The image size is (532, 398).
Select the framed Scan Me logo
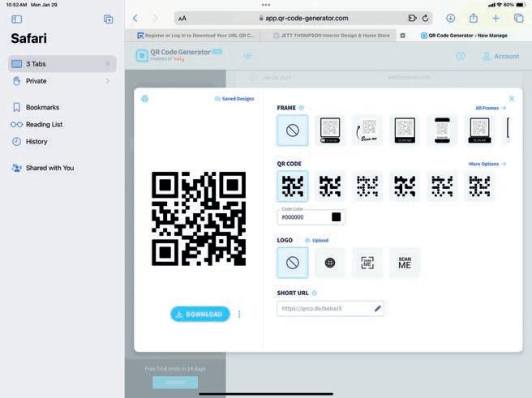point(367,263)
